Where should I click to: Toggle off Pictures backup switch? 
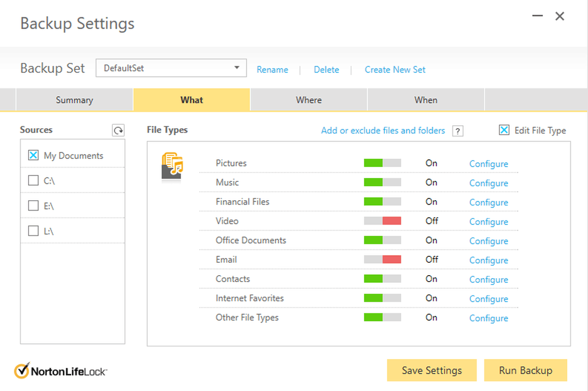pos(382,163)
